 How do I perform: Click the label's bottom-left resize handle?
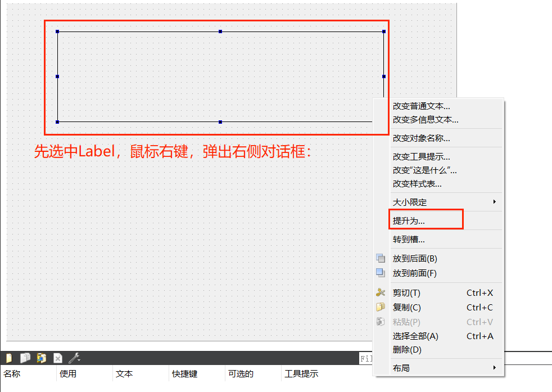[57, 122]
